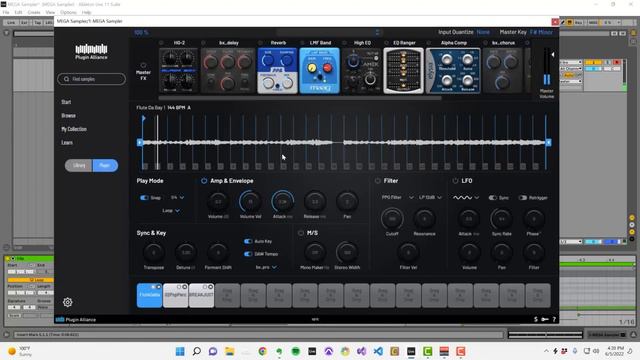The height and width of the screenshot is (360, 640).
Task: Toggle the DAW Tempo switch
Action: 248,254
